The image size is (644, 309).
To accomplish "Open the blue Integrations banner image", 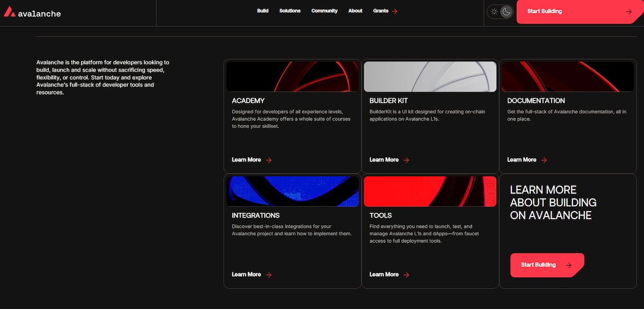I will (x=292, y=191).
